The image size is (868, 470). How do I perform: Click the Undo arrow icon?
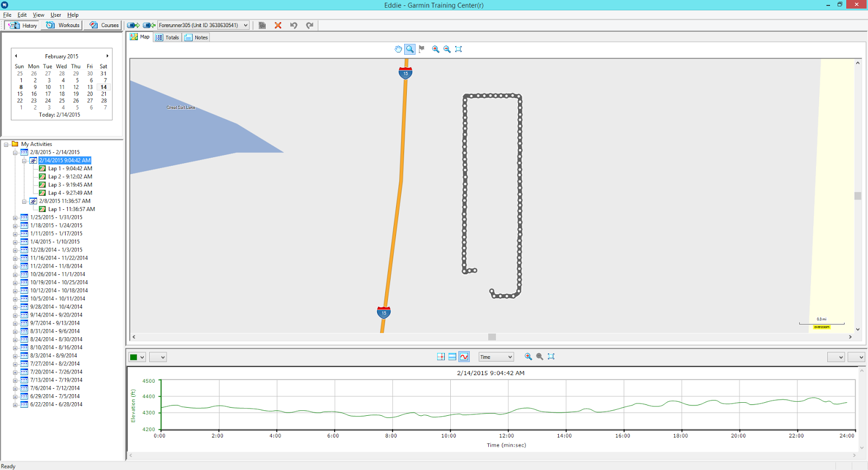(293, 25)
